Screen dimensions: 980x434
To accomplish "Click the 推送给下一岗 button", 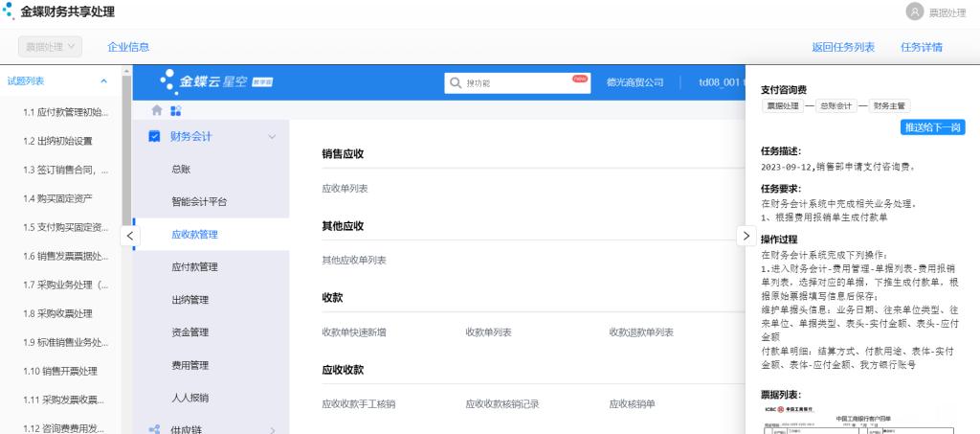I will tap(932, 127).
